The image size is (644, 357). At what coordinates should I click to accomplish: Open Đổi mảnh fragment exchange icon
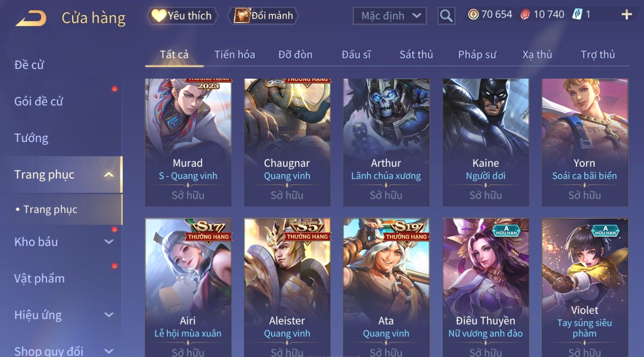point(241,16)
